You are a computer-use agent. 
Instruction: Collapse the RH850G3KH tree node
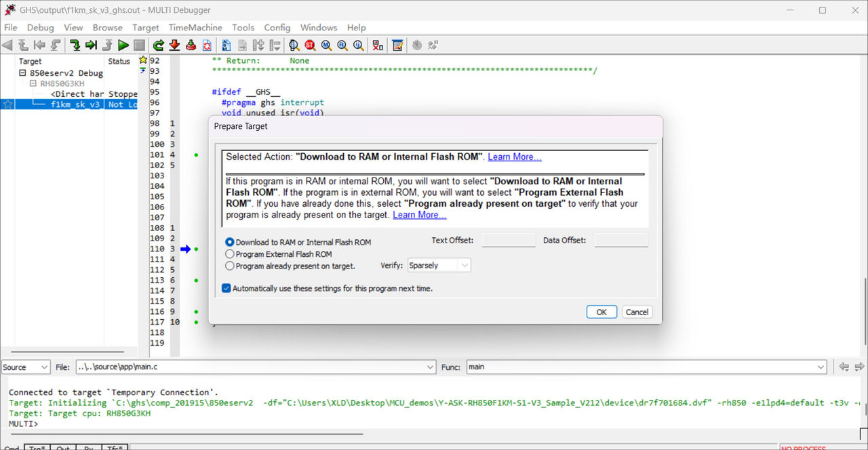point(33,83)
